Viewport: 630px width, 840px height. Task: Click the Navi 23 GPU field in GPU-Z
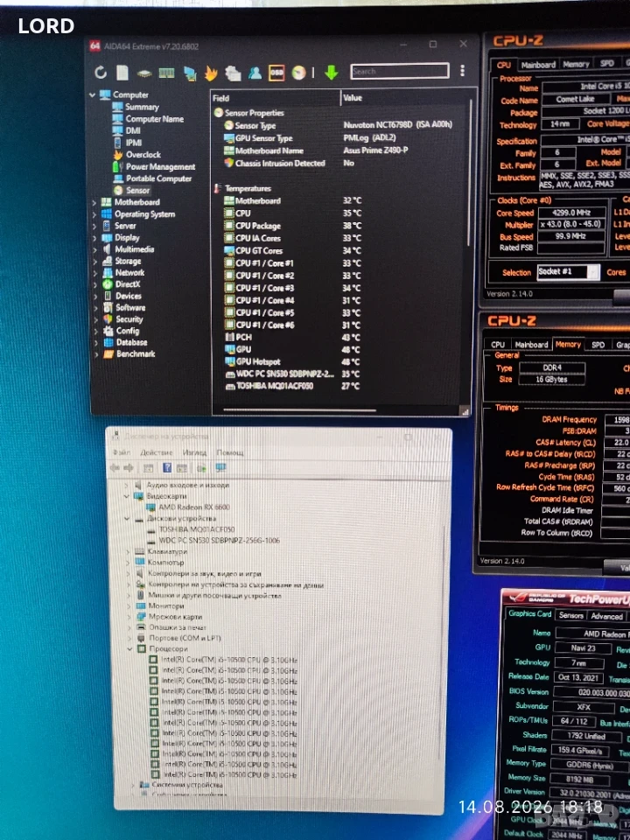(583, 648)
